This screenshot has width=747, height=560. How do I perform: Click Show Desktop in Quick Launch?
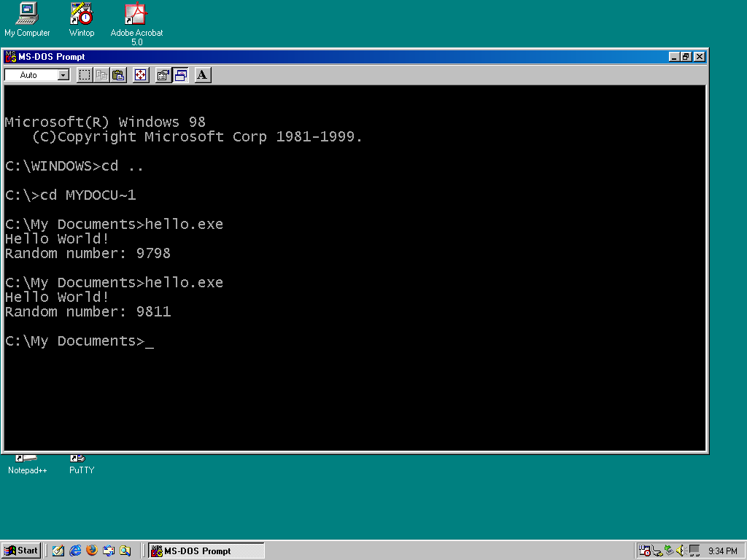point(58,551)
